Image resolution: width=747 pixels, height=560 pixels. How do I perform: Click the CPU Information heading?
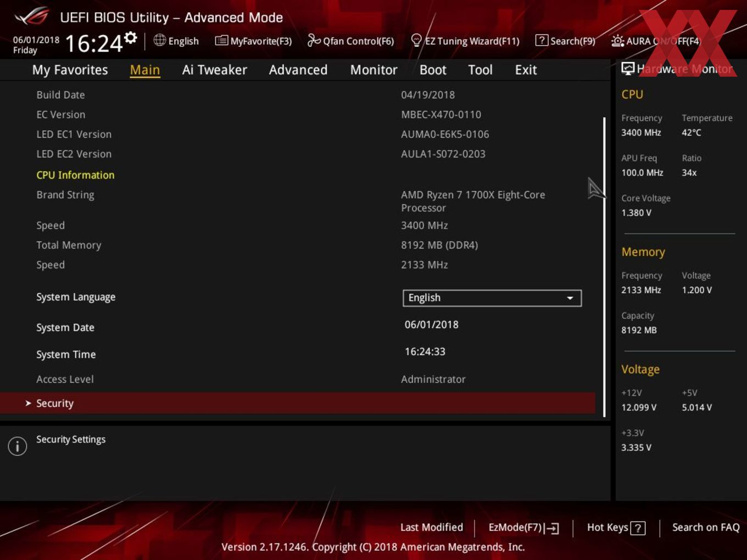(75, 175)
